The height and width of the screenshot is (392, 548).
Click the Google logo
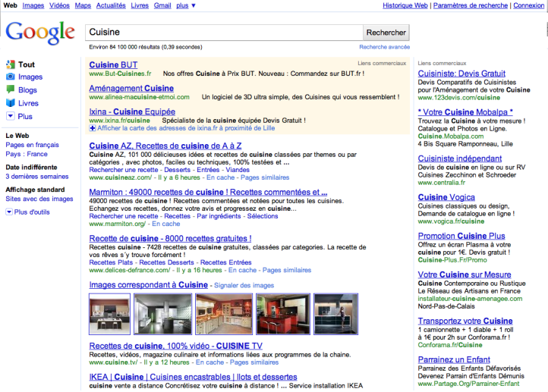pos(39,33)
